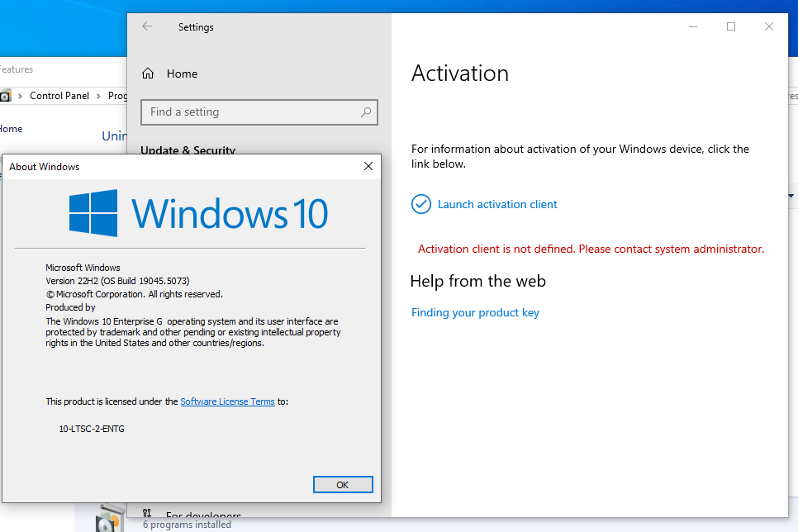Focus the Find a setting search box

tap(259, 112)
